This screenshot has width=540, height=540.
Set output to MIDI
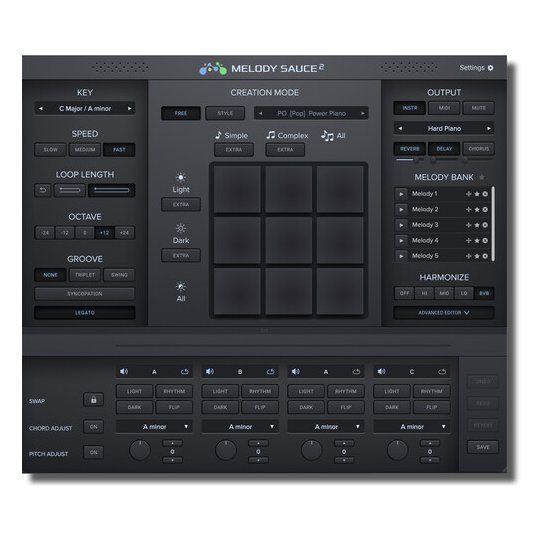pyautogui.click(x=444, y=108)
